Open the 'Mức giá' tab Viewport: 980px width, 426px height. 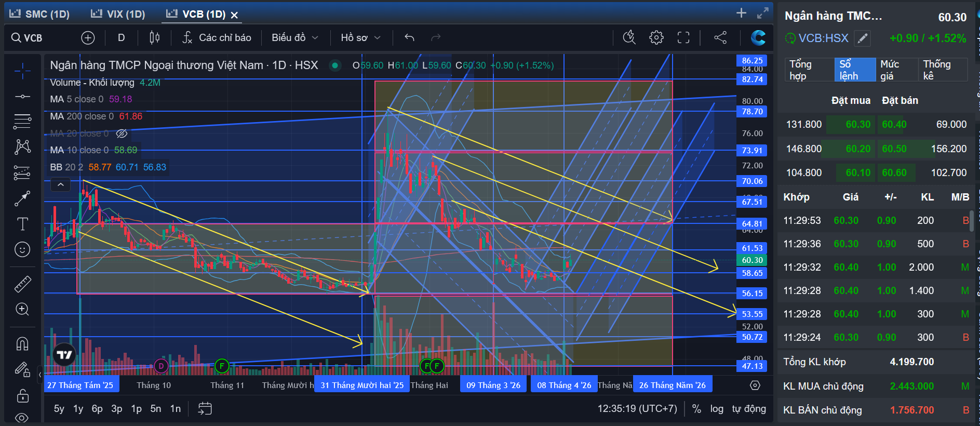[x=896, y=70]
